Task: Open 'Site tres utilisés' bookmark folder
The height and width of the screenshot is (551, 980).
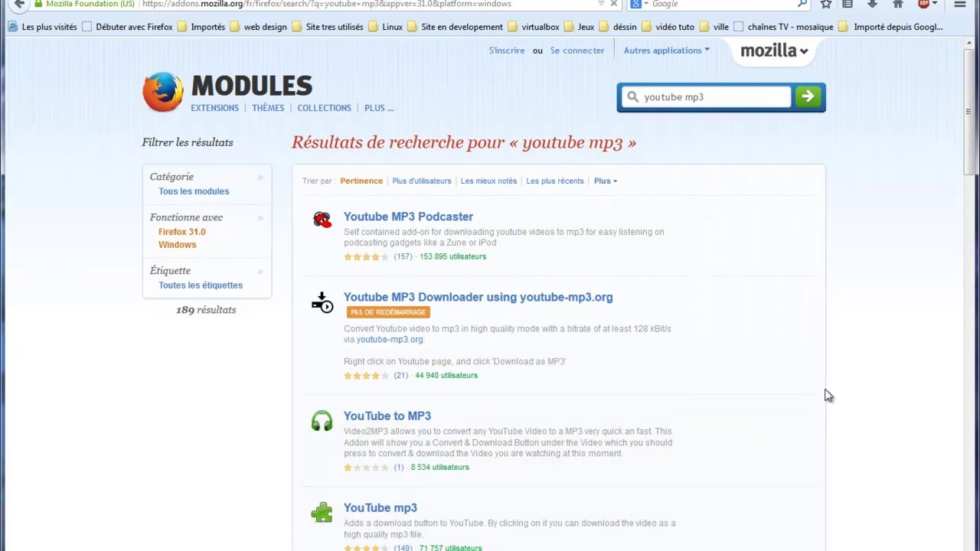Action: pyautogui.click(x=328, y=27)
